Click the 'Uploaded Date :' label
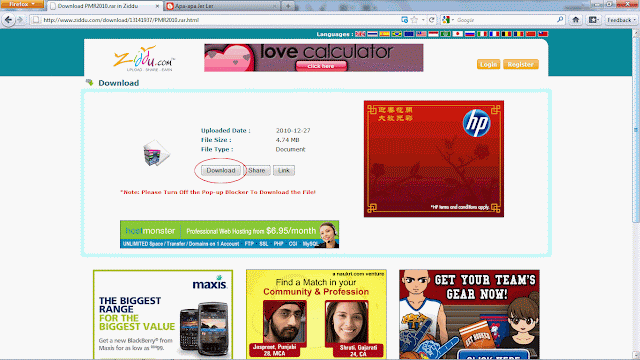Screen dimensions: 640x360 (225, 131)
